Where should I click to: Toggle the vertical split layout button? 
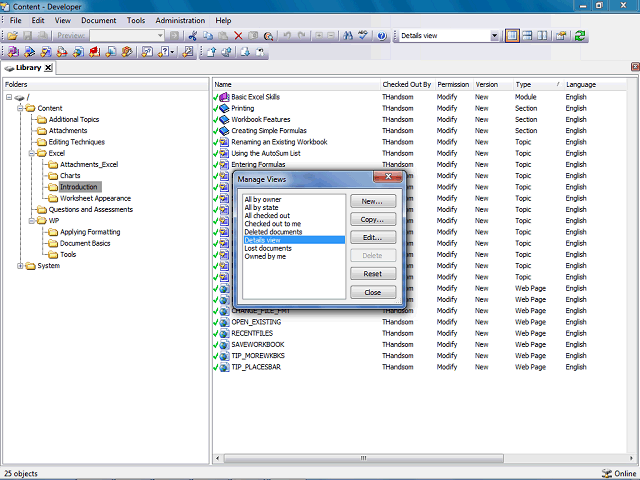point(542,36)
